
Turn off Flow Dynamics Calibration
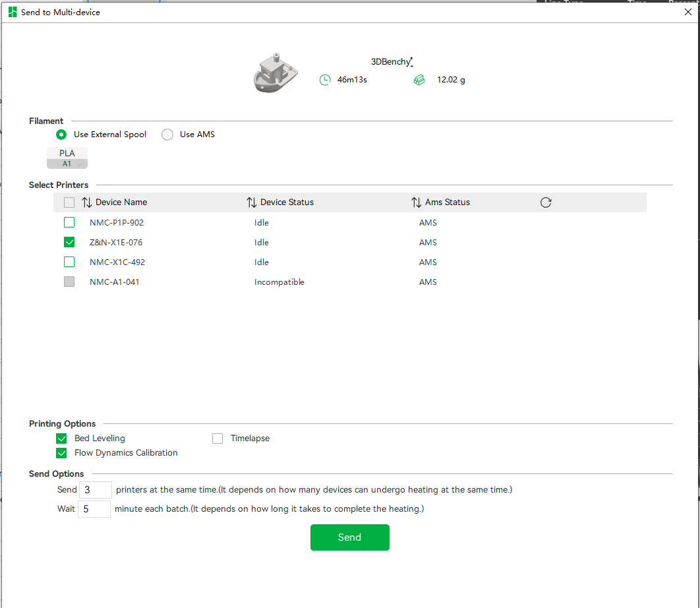pyautogui.click(x=61, y=453)
